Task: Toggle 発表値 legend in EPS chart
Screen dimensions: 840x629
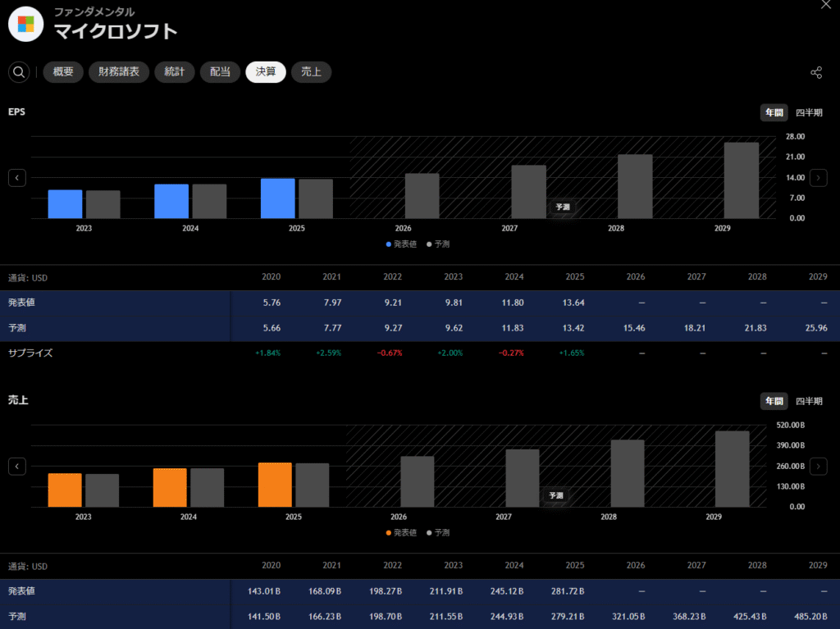Action: (x=401, y=244)
